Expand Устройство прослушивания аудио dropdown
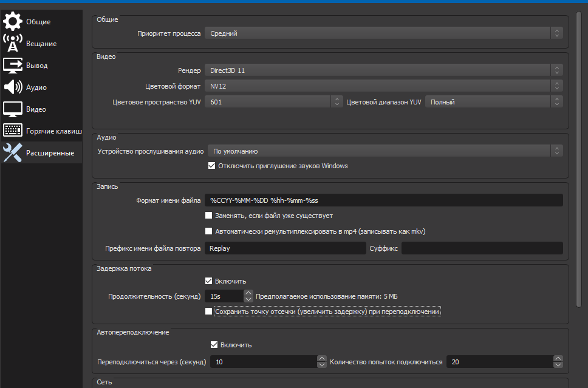Image resolution: width=588 pixels, height=388 pixels. point(385,151)
